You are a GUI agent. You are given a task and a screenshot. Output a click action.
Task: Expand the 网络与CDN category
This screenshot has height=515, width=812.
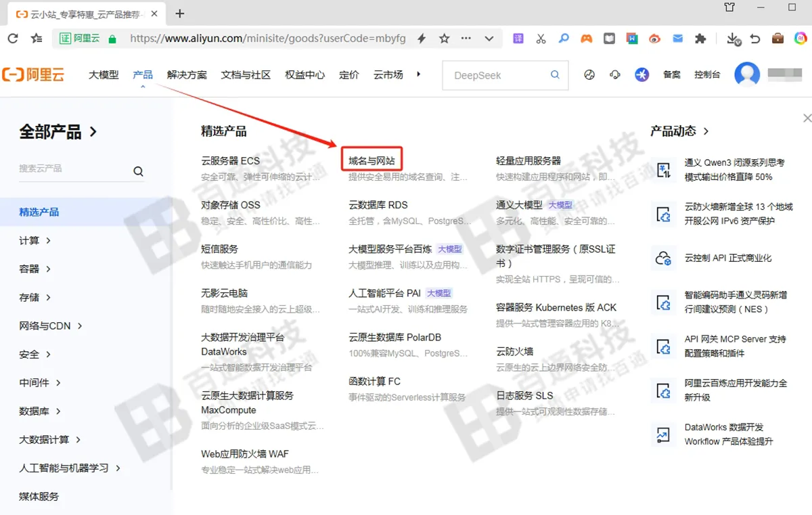click(51, 326)
